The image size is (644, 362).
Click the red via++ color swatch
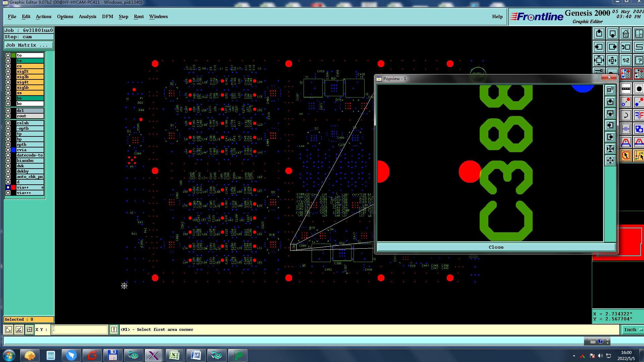[x=13, y=187]
